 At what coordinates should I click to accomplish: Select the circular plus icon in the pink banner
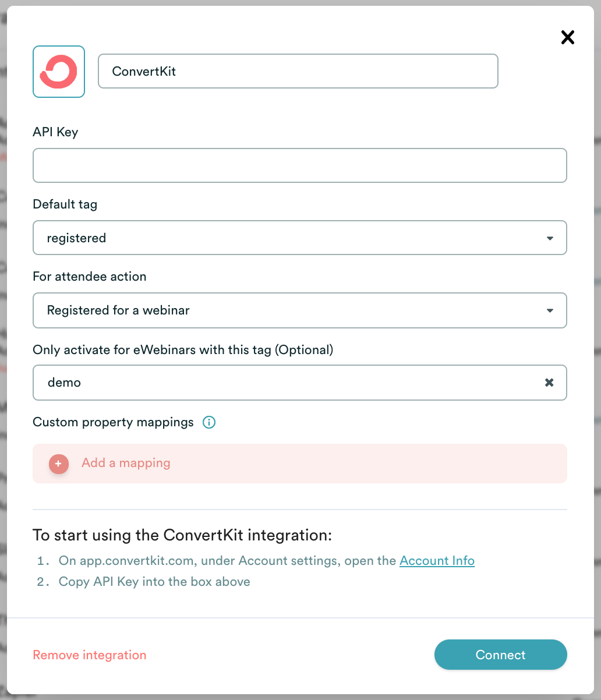click(58, 464)
